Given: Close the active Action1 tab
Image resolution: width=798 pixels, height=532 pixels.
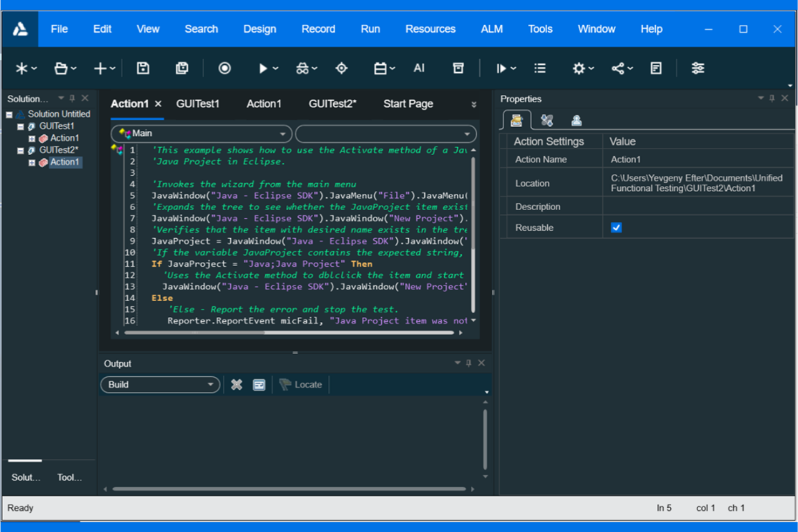Looking at the screenshot, I should pos(158,104).
